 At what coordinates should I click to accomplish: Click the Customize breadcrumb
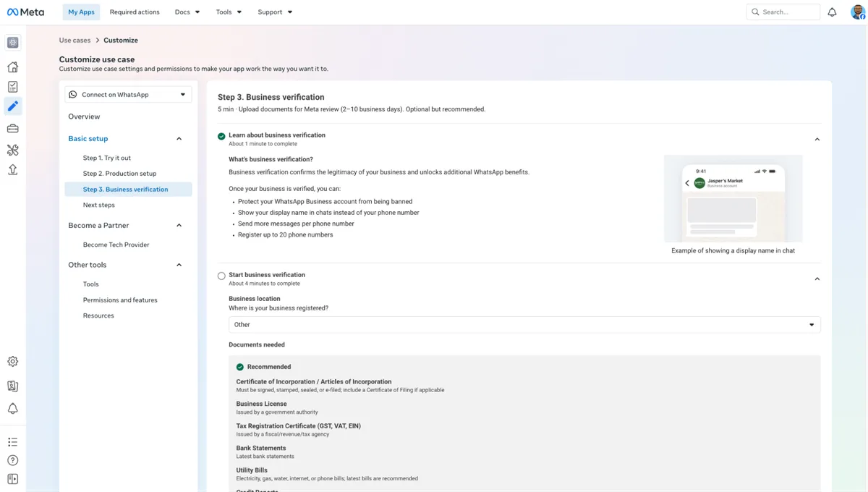coord(121,41)
